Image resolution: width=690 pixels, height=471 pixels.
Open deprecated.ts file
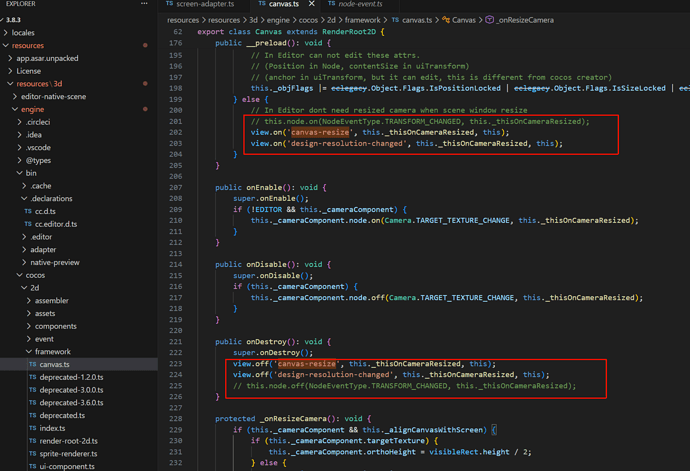[62, 416]
